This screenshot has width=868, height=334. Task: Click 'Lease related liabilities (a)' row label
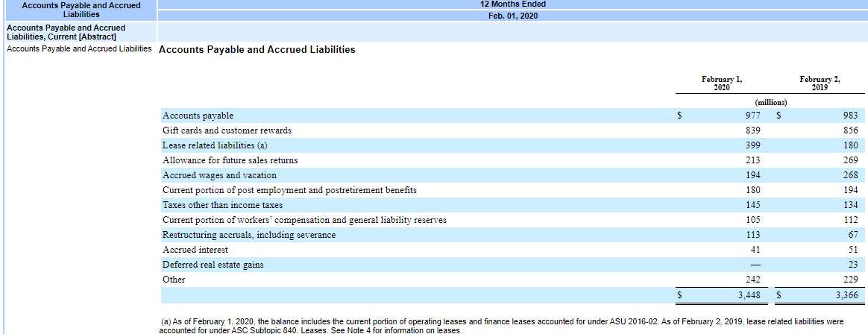(x=215, y=145)
